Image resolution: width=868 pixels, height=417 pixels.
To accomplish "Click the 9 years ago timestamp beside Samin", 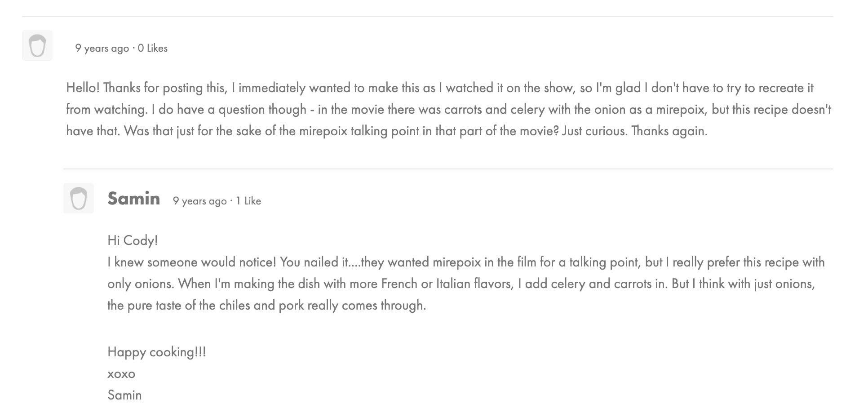I will pos(199,201).
